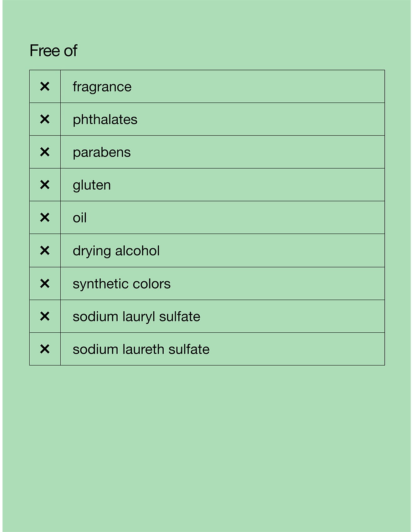Click the 'drying alcohol' label

click(x=116, y=251)
